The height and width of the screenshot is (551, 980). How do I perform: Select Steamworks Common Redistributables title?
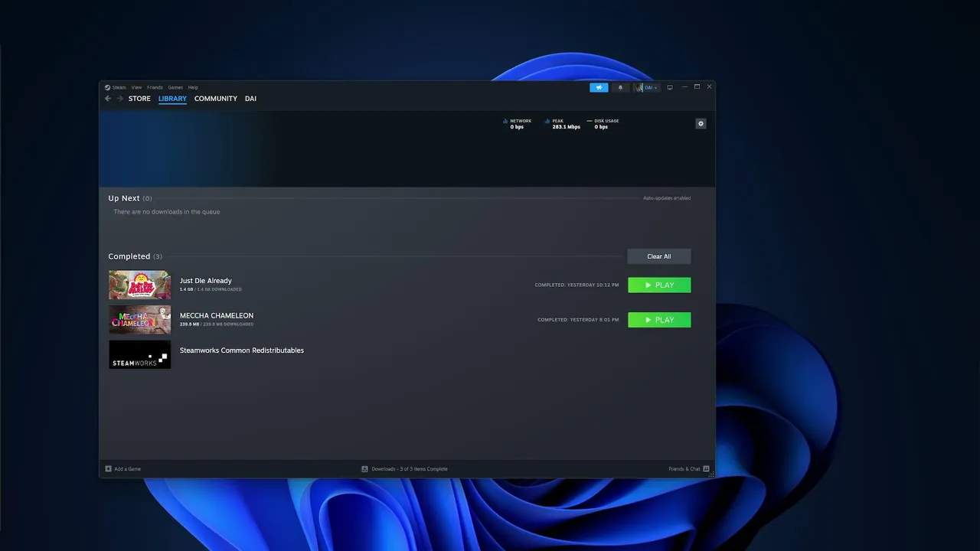click(242, 350)
